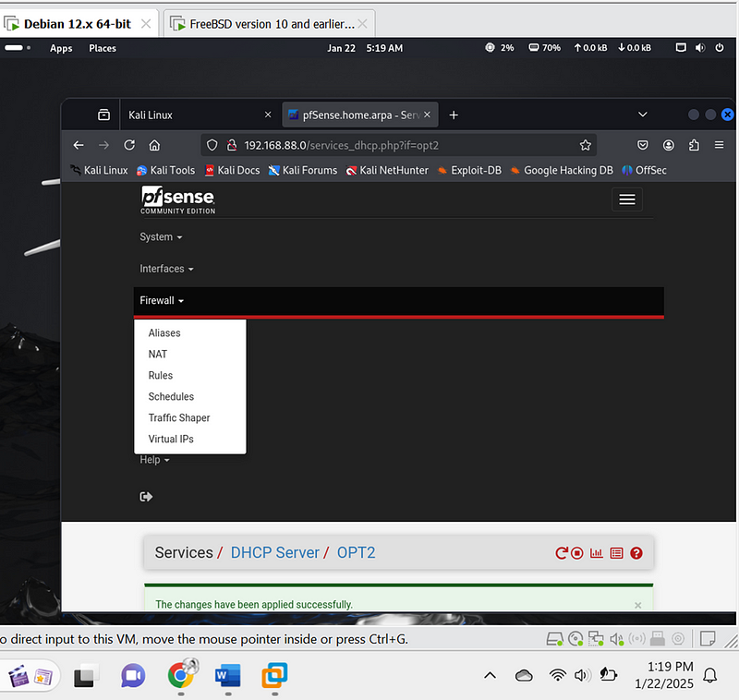Open Firefox account icon
The width and height of the screenshot is (739, 700).
pyautogui.click(x=668, y=145)
